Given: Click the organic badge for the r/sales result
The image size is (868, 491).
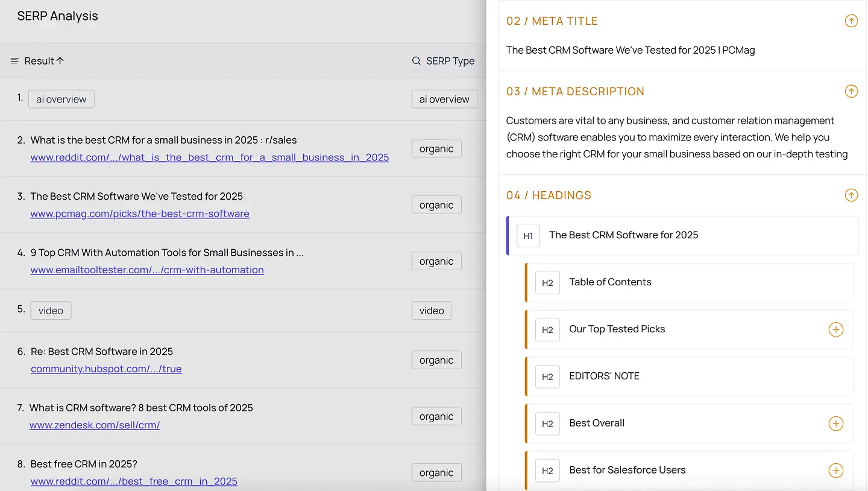Looking at the screenshot, I should (436, 149).
